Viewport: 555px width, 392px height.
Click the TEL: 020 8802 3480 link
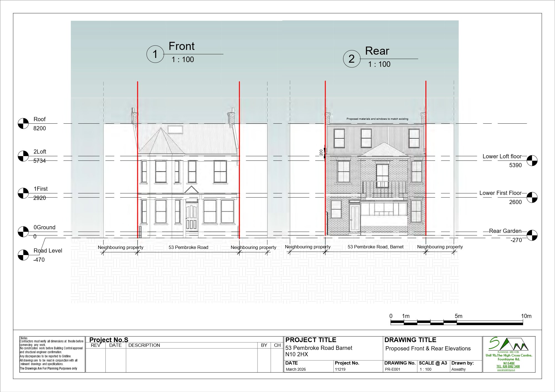point(508,366)
